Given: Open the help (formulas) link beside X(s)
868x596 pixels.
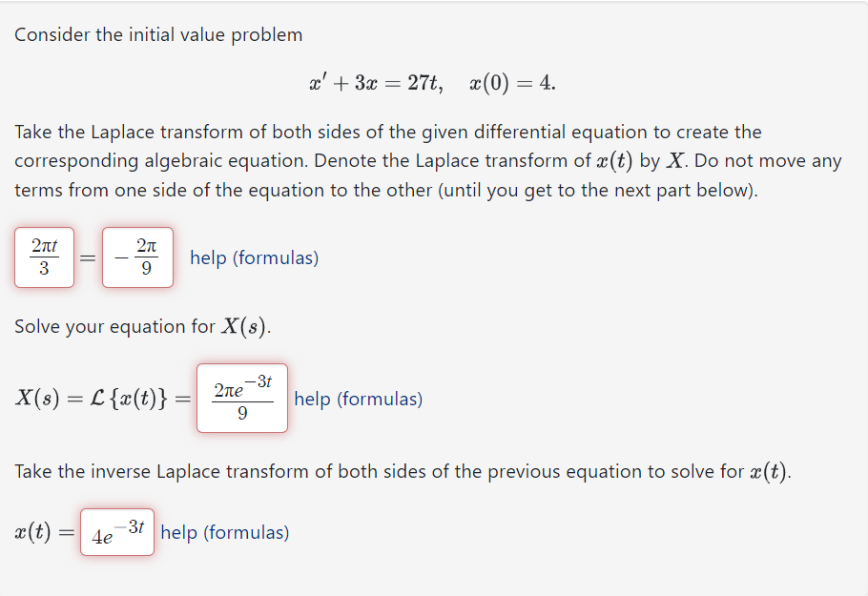Looking at the screenshot, I should [x=358, y=399].
